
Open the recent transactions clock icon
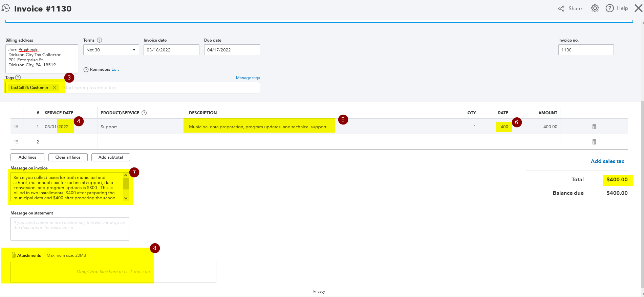[x=6, y=8]
